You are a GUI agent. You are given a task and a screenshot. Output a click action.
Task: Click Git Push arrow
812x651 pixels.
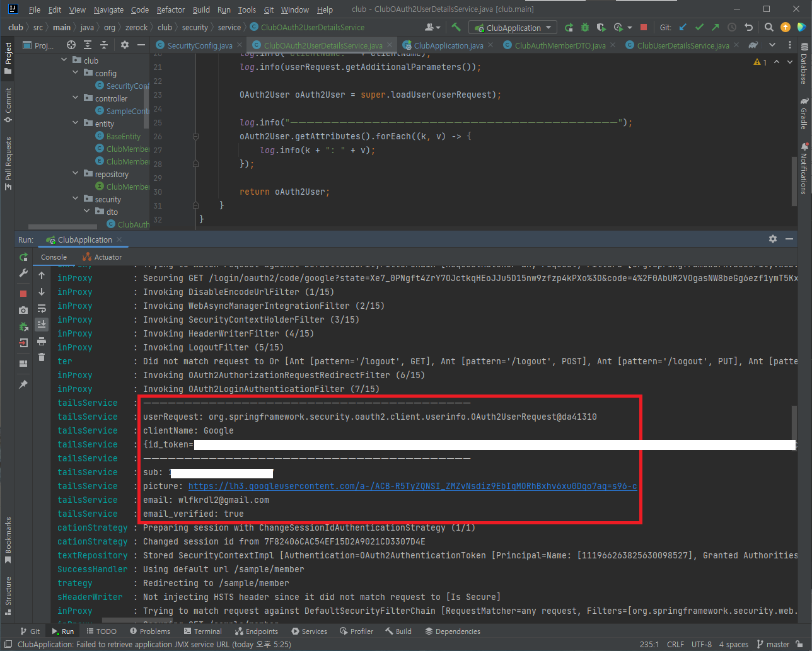(715, 27)
